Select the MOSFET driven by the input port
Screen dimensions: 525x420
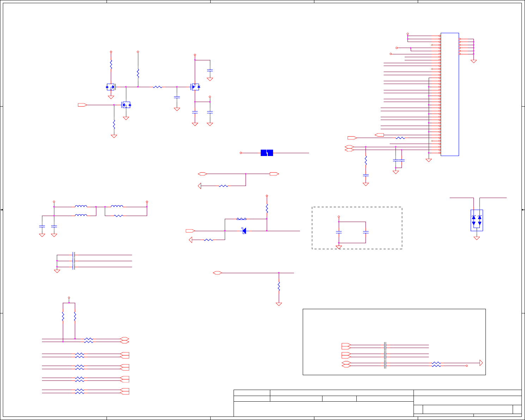pyautogui.click(x=126, y=105)
